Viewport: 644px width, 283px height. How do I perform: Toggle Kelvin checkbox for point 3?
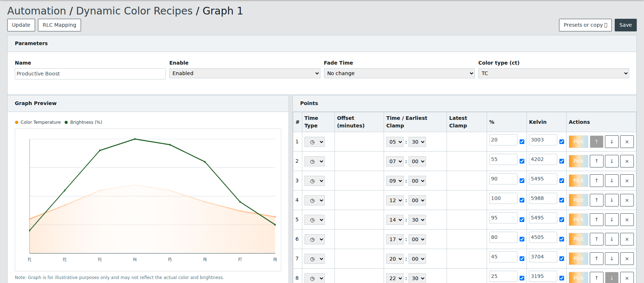pos(562,180)
